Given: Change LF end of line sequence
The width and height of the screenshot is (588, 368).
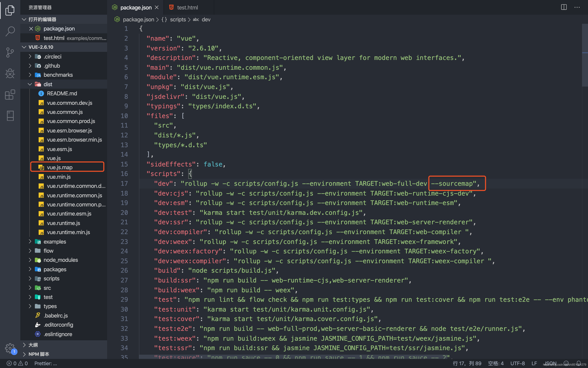Looking at the screenshot, I should [x=534, y=363].
